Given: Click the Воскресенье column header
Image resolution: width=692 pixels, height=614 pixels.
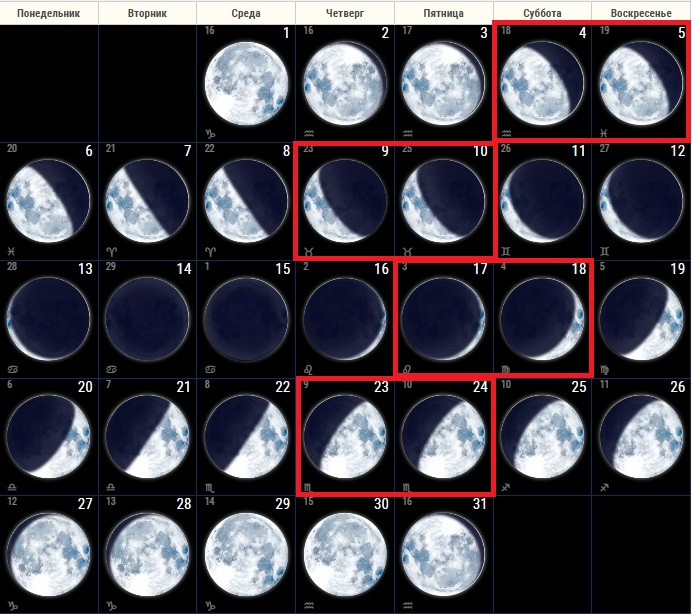Looking at the screenshot, I should [x=641, y=13].
